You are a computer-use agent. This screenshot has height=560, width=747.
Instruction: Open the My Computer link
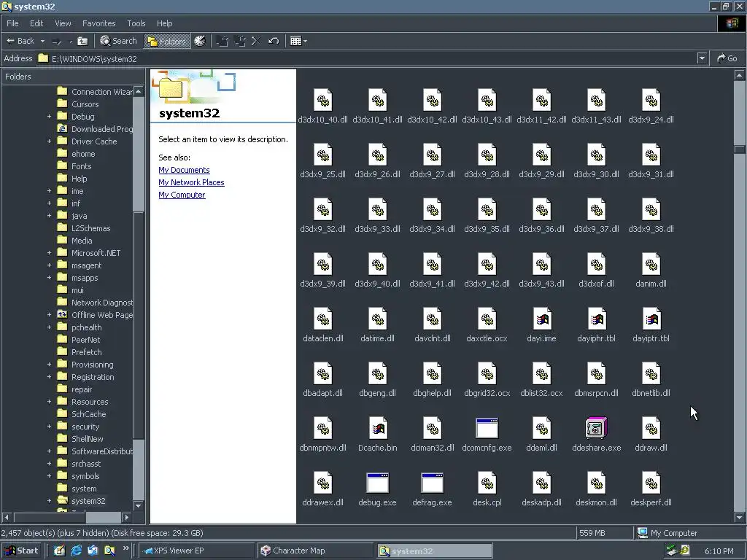pos(182,195)
